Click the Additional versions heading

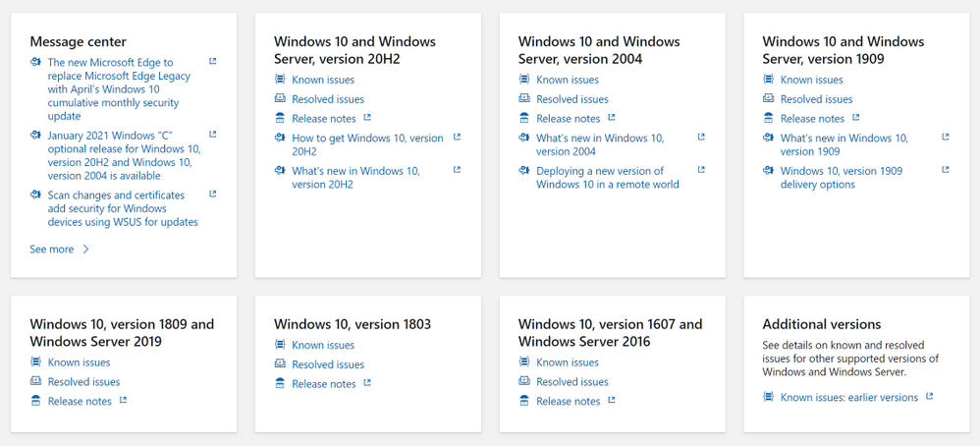(x=822, y=324)
